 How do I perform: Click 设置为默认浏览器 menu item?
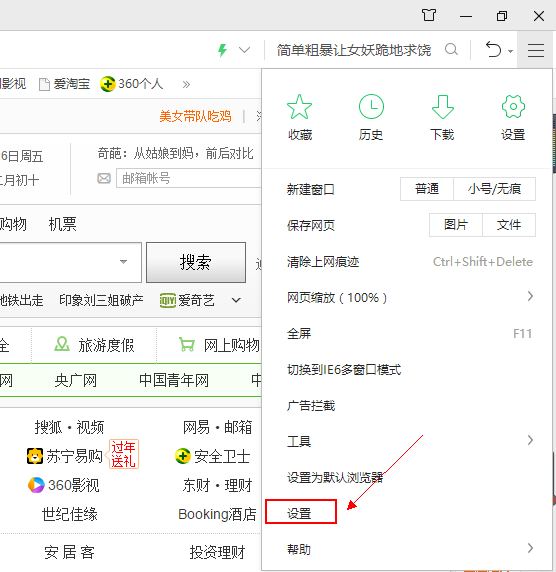click(x=407, y=477)
